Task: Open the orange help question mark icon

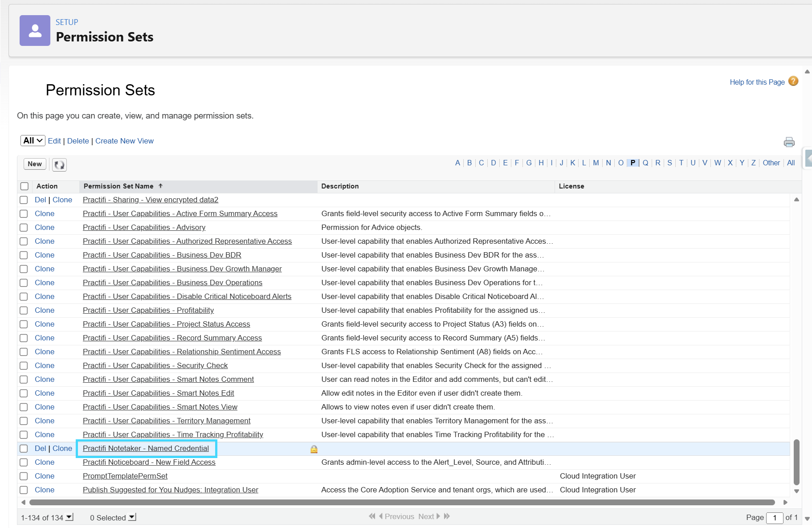Action: click(793, 81)
